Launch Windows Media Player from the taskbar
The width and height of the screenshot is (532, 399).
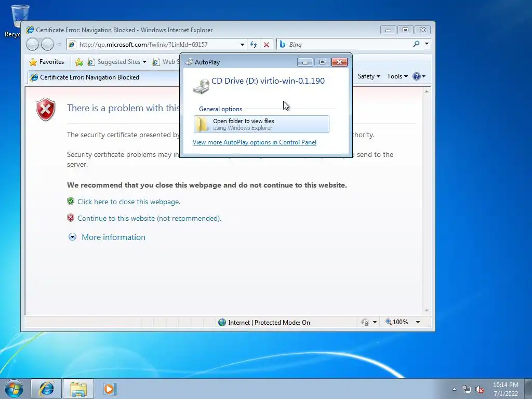click(110, 389)
